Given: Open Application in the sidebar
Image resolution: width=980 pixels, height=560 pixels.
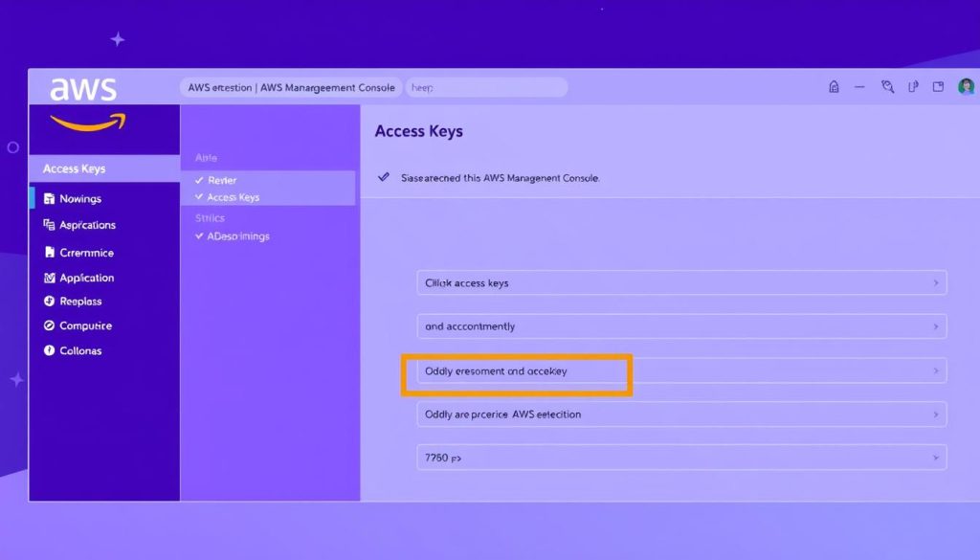Looking at the screenshot, I should [x=86, y=278].
